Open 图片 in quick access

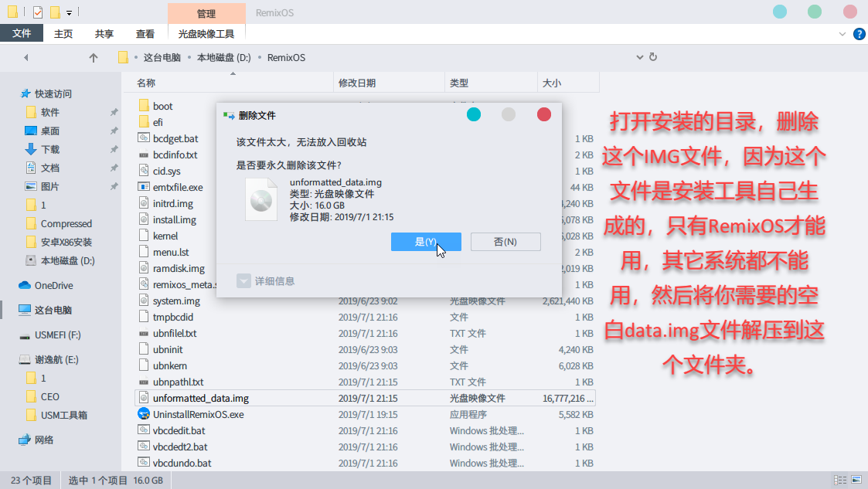click(x=49, y=186)
